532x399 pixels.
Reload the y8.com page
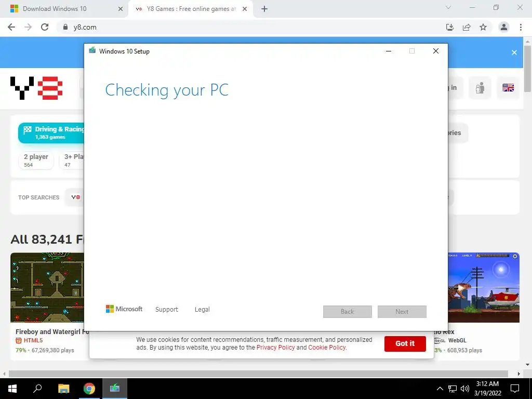click(45, 27)
